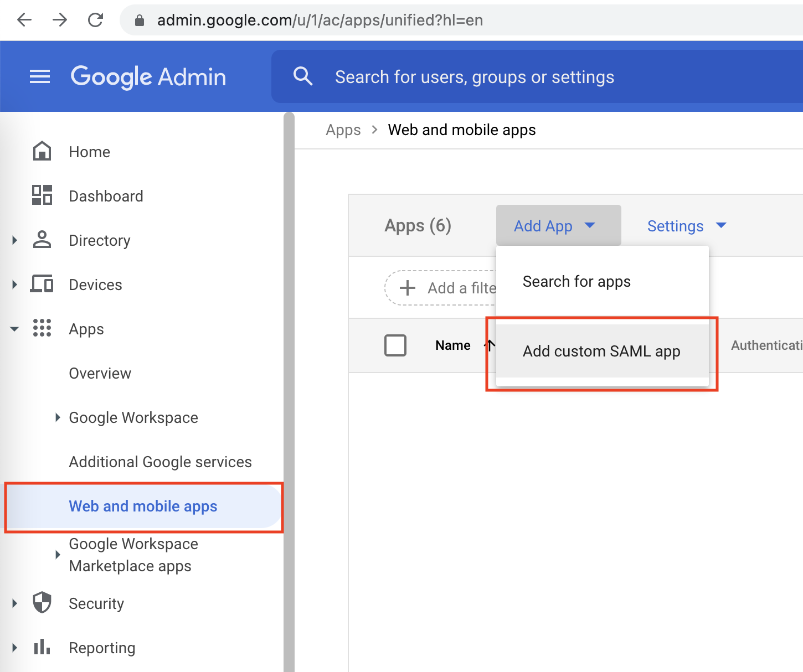Open the Settings dropdown
The width and height of the screenshot is (803, 672).
pyautogui.click(x=687, y=226)
